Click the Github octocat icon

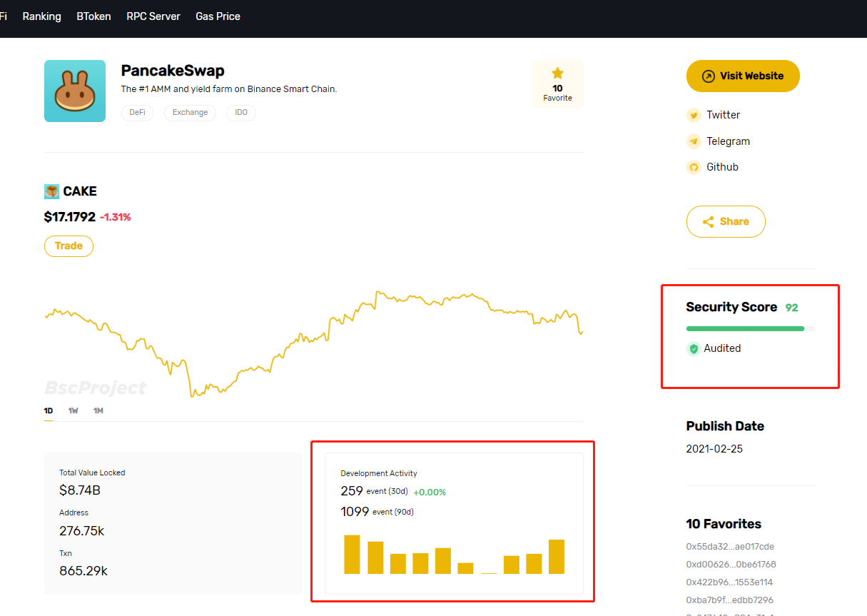pos(694,167)
